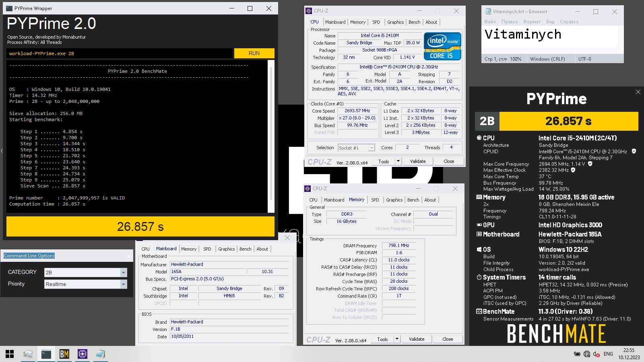Switch to Mainboard tab in CPU-Z CPU window

tap(335, 22)
